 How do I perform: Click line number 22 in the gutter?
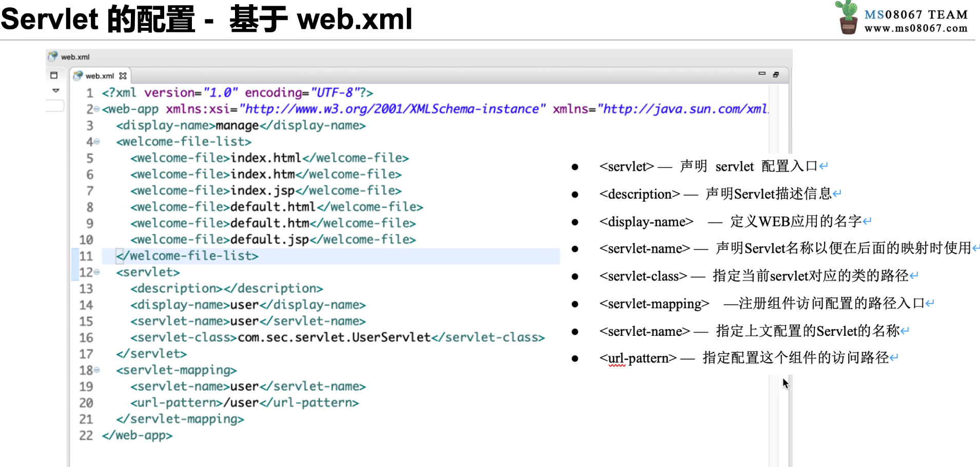tap(86, 436)
